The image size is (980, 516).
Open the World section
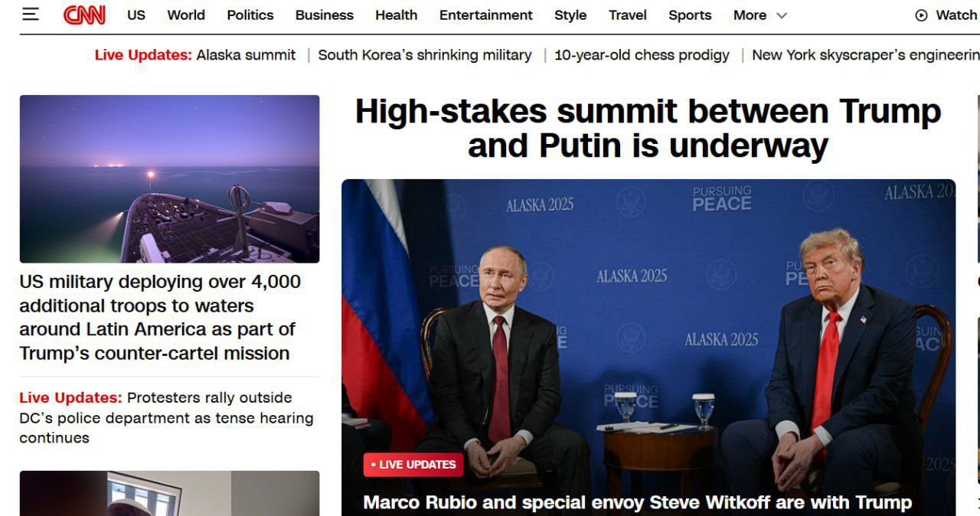186,15
